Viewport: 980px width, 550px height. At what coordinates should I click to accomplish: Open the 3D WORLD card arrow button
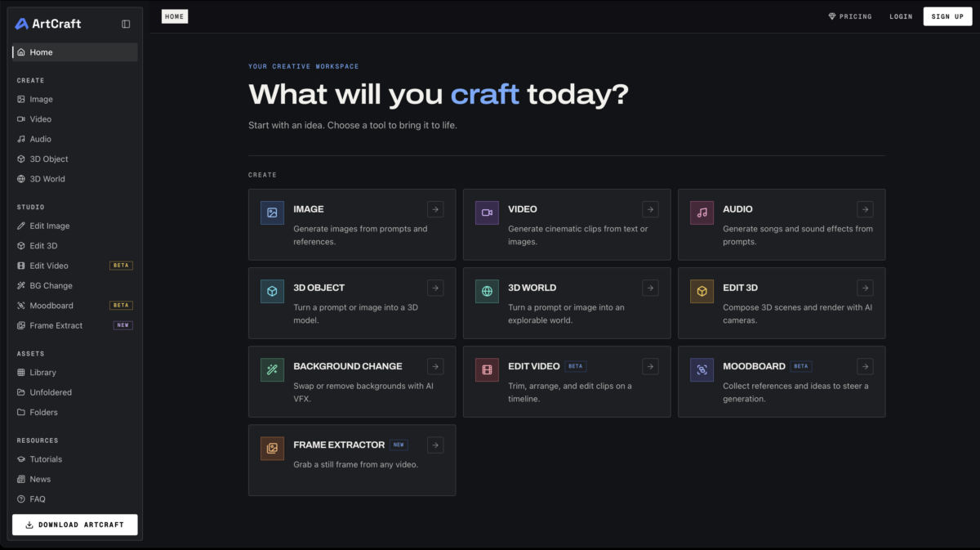(650, 288)
